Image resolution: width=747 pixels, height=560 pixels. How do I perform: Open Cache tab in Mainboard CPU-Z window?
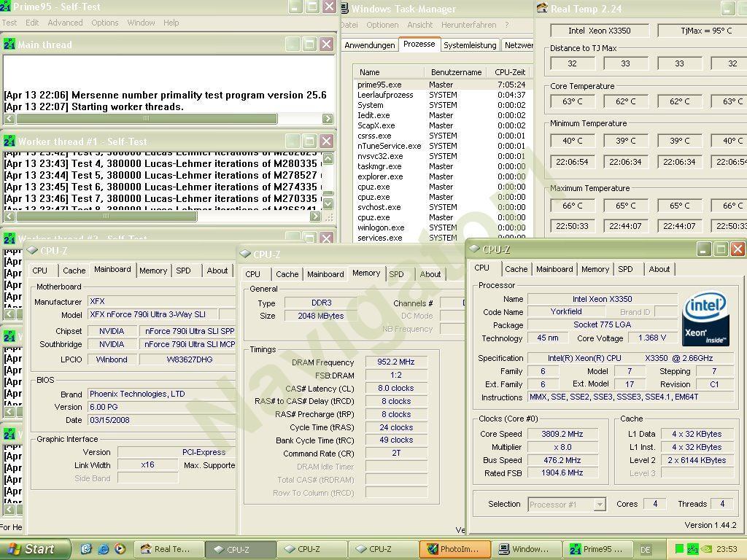click(x=74, y=271)
